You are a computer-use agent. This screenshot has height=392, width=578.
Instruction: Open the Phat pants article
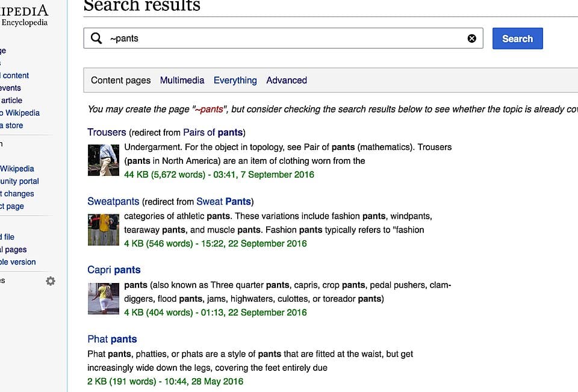click(x=112, y=339)
